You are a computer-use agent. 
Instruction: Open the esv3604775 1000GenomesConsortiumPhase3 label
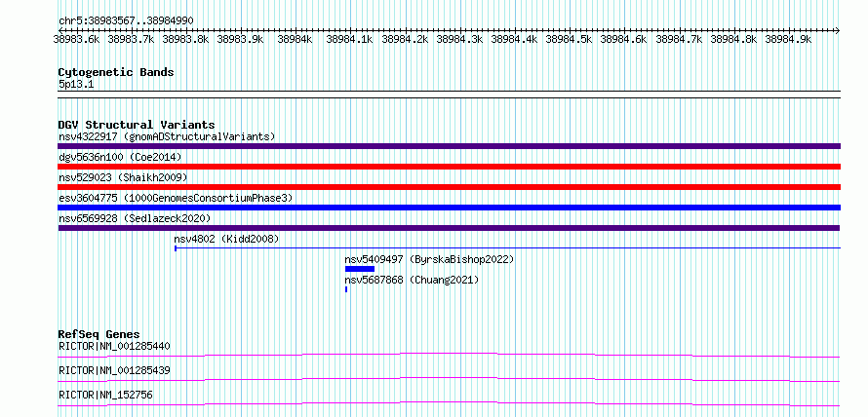tap(176, 198)
